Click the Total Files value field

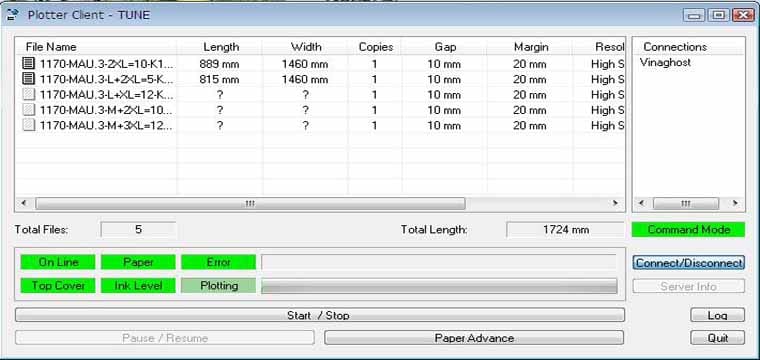pyautogui.click(x=138, y=230)
